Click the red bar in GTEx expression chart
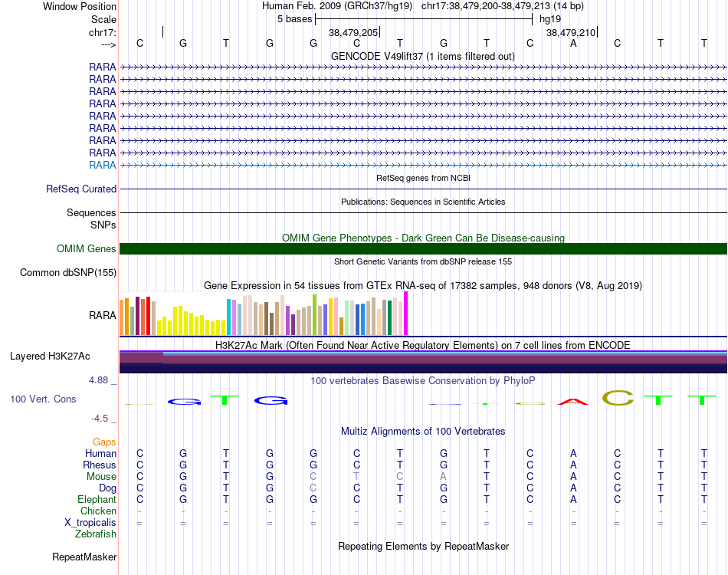The height and width of the screenshot is (575, 728). [148, 316]
